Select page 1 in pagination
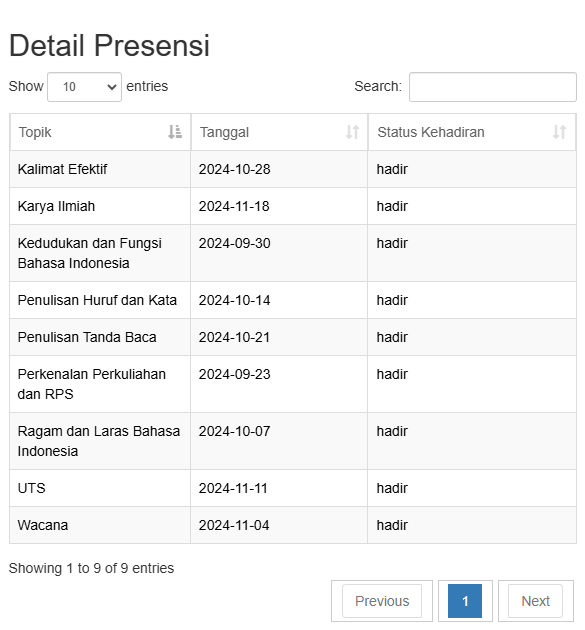 click(465, 601)
